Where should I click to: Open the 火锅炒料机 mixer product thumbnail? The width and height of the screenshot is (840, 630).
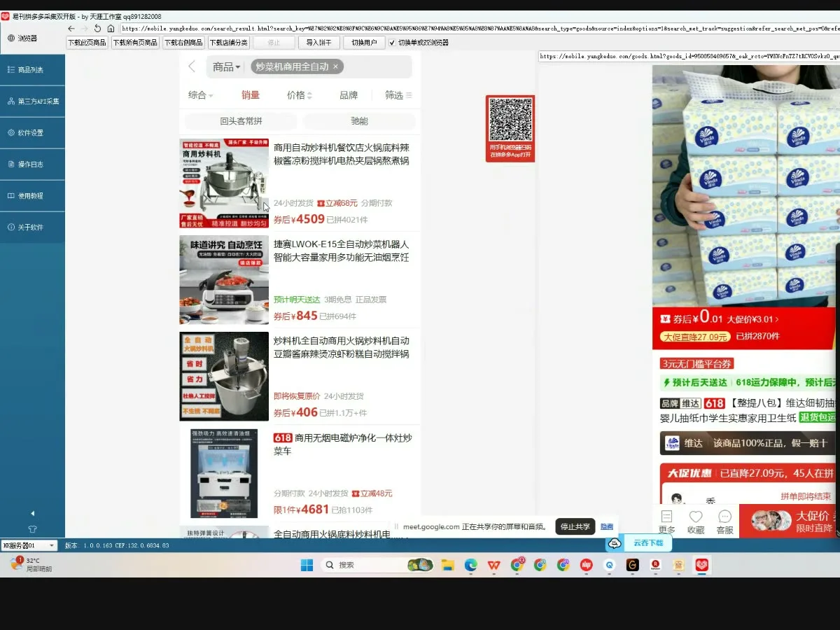(224, 377)
